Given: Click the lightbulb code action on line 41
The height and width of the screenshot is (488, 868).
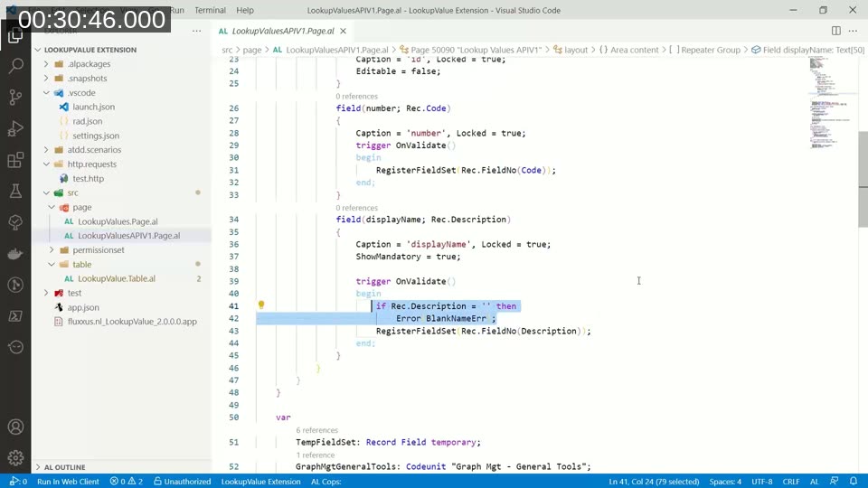Looking at the screenshot, I should tap(261, 305).
